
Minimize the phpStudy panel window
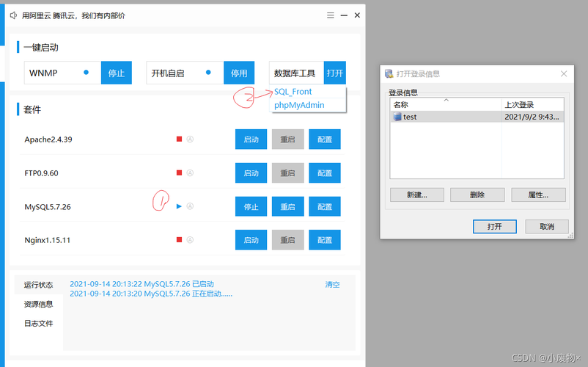point(344,15)
